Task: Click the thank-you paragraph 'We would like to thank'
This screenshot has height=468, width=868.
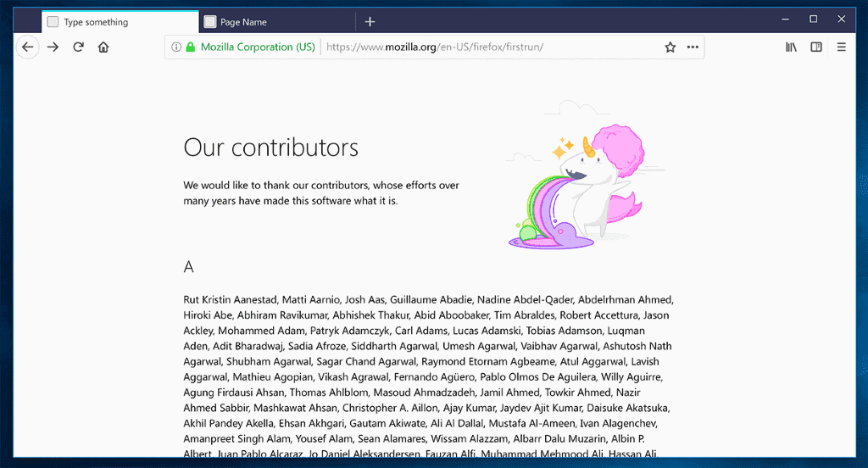Action: [x=321, y=192]
